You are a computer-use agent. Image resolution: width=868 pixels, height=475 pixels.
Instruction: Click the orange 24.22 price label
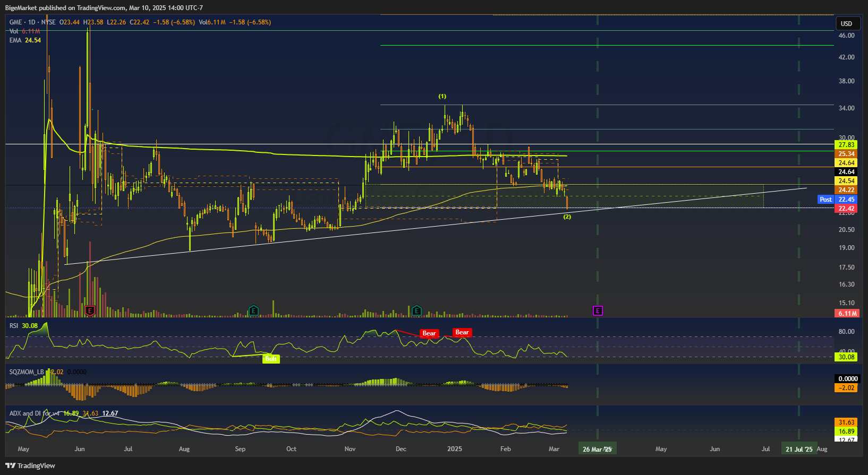click(846, 190)
